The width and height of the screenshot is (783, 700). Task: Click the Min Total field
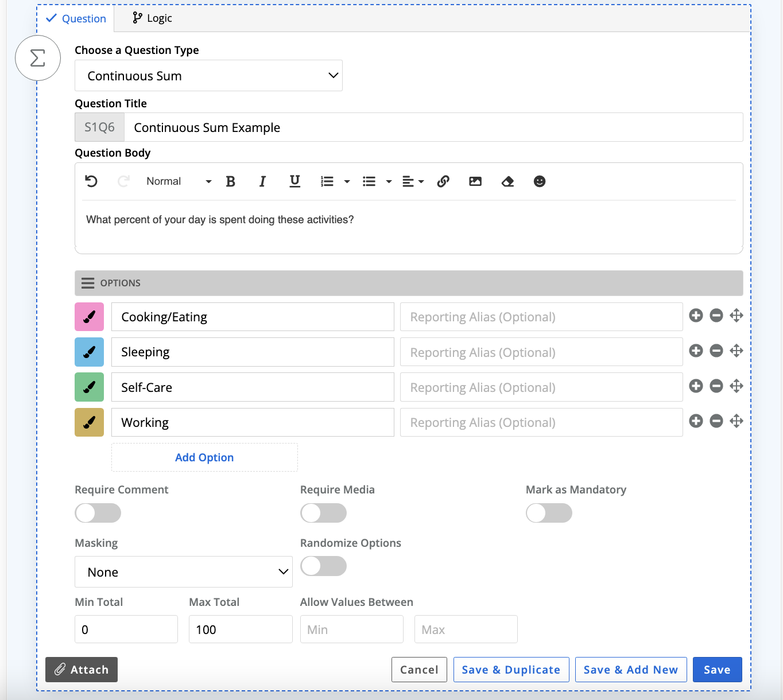pyautogui.click(x=126, y=629)
